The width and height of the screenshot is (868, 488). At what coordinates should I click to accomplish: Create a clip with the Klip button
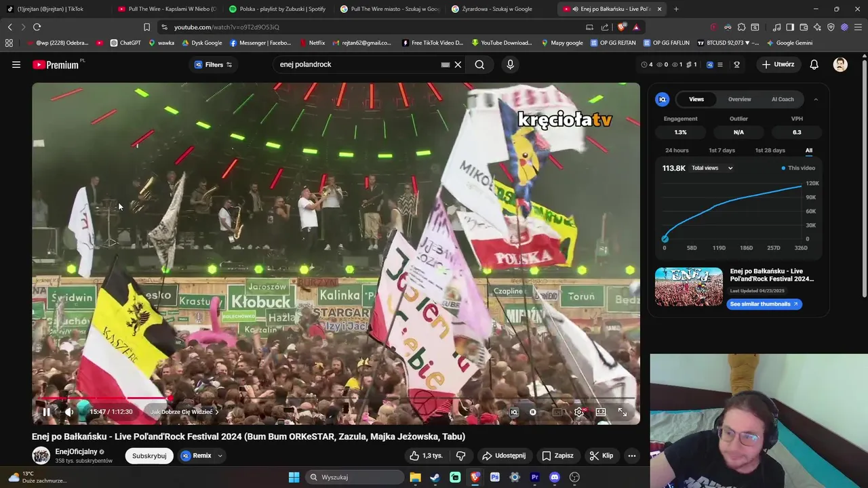click(601, 455)
